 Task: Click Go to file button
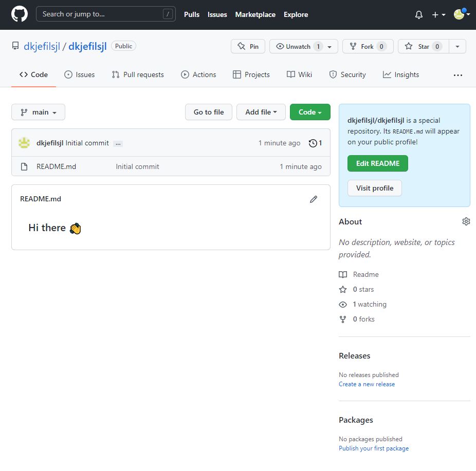209,112
